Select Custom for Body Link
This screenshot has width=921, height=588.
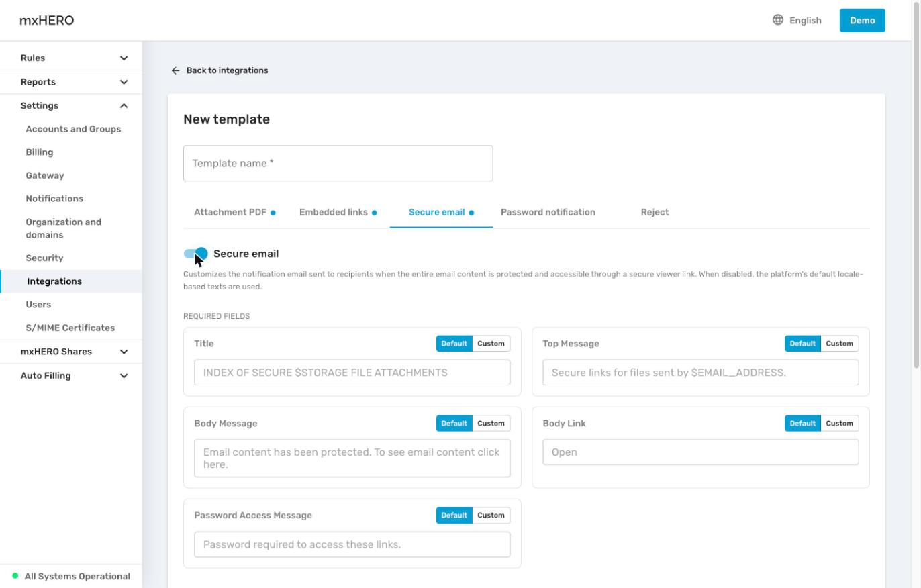click(839, 424)
